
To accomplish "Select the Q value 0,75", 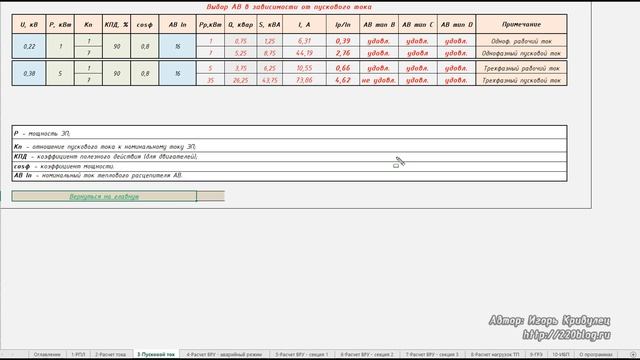I will [x=241, y=41].
